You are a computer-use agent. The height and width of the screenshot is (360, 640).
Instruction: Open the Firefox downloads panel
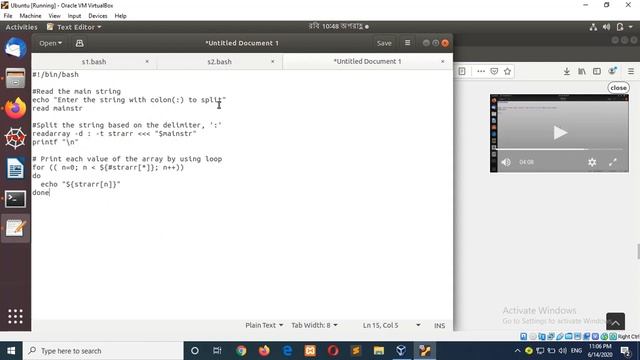pyautogui.click(x=567, y=71)
